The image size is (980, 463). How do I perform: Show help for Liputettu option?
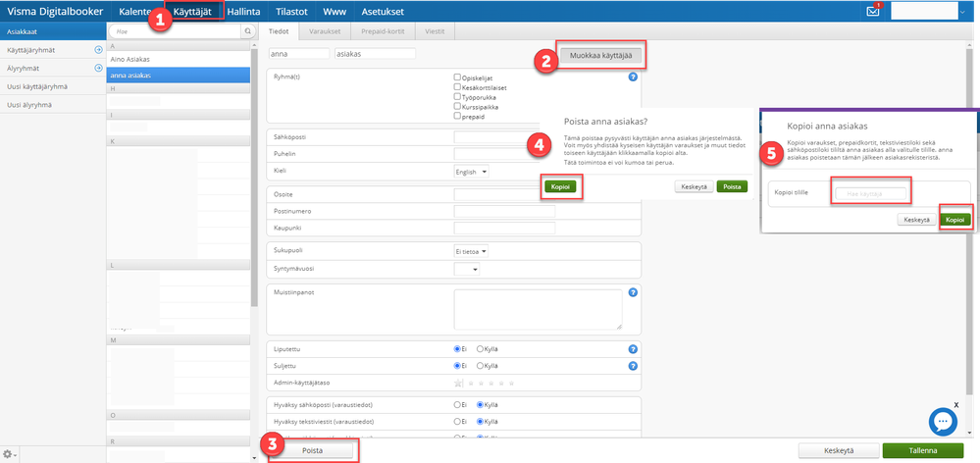tap(633, 349)
